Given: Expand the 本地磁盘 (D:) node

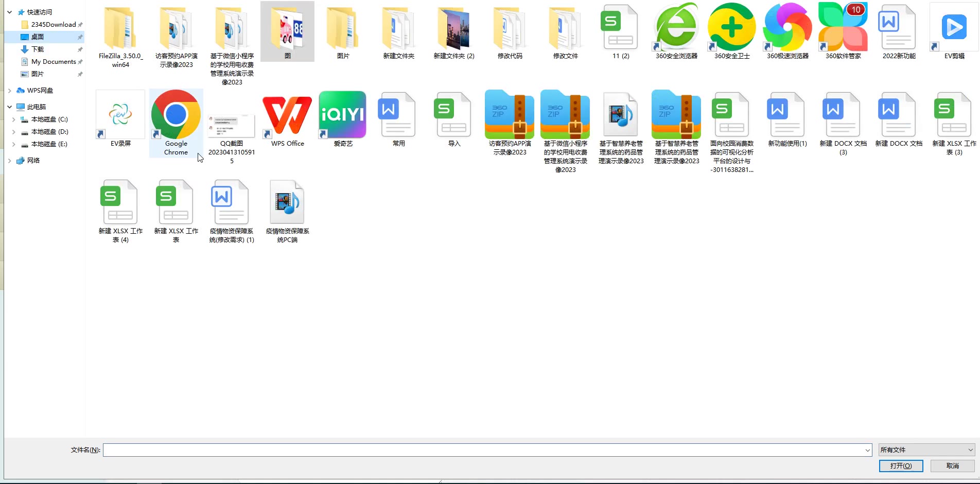Looking at the screenshot, I should [14, 132].
